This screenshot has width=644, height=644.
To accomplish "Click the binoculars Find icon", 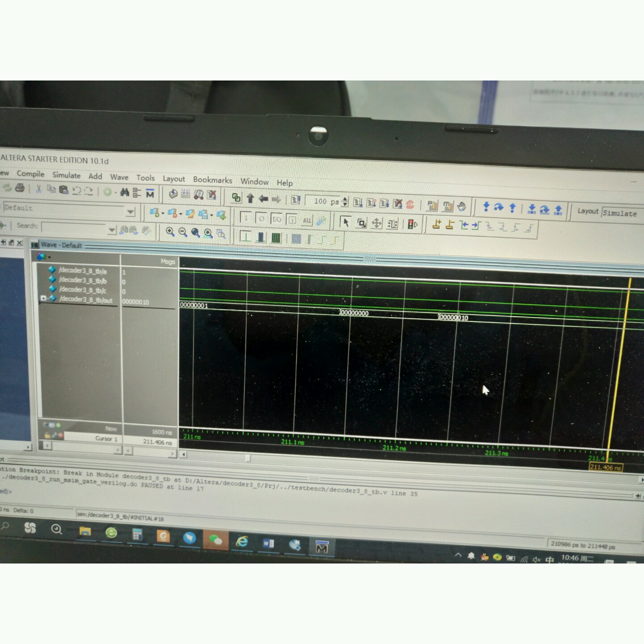I will (125, 192).
